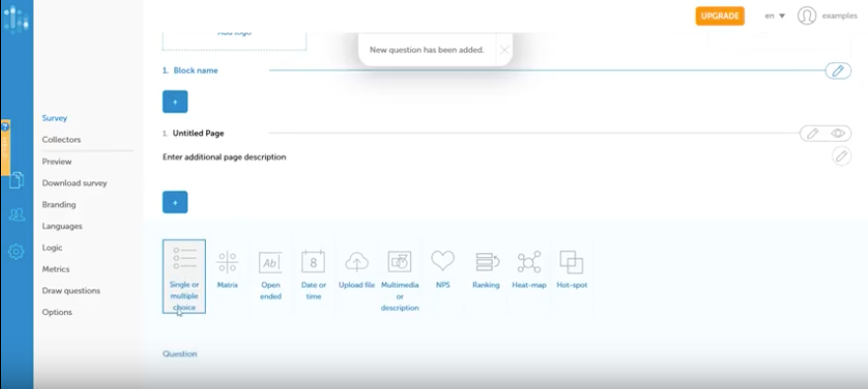Open the user profile avatar icon
The width and height of the screenshot is (868, 389).
(x=807, y=16)
